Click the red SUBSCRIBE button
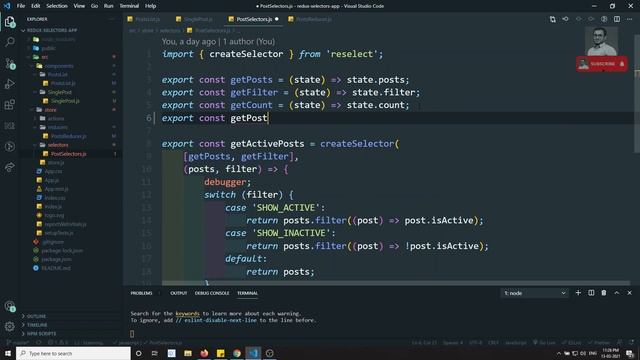The width and height of the screenshot is (640, 360). tap(602, 64)
